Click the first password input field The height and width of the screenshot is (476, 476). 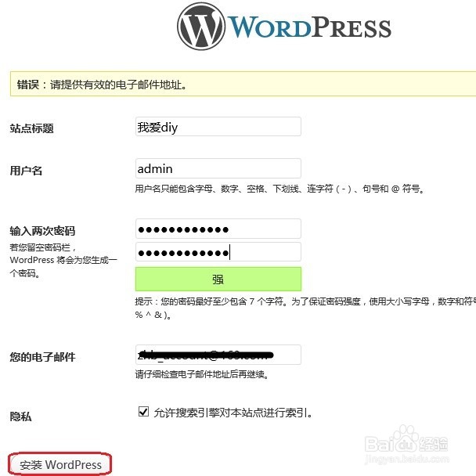coord(218,229)
